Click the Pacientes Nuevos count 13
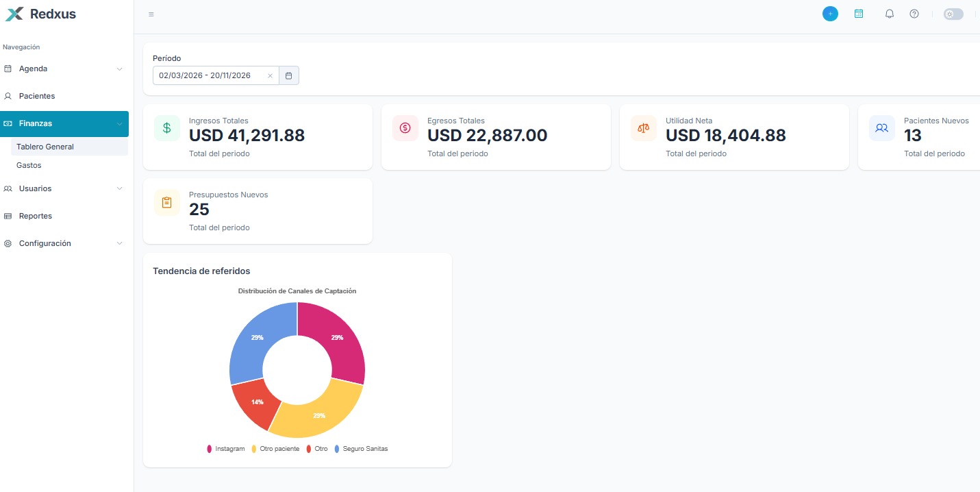Screen dimensions: 980x492 pos(913,136)
